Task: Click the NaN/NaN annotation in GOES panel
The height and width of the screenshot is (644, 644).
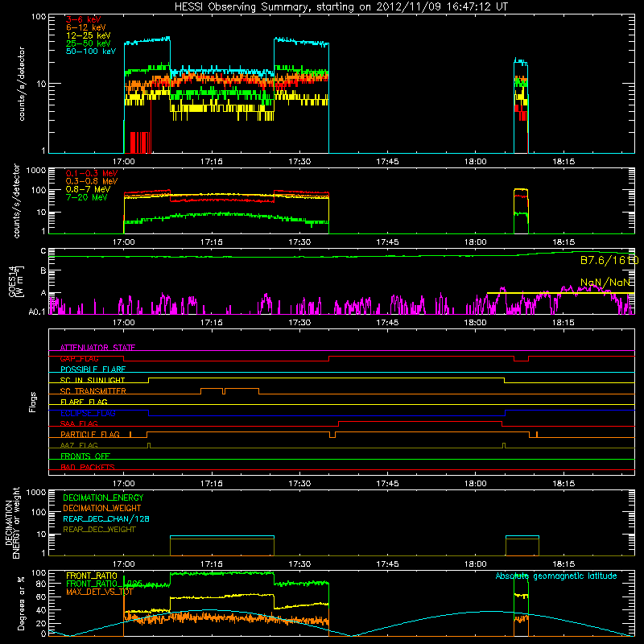Action: click(x=605, y=283)
